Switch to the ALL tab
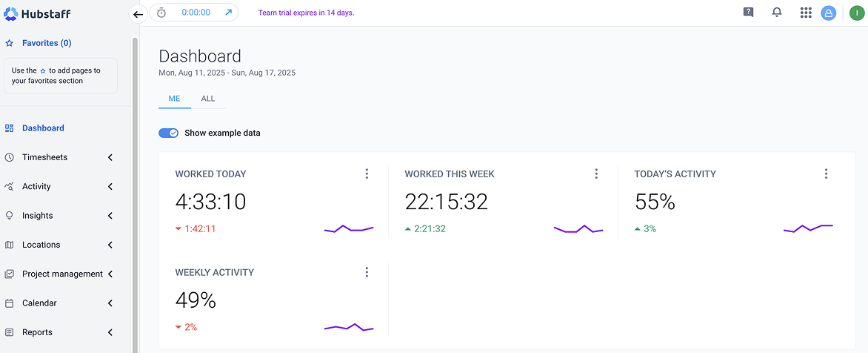Screen dimensions: 868x353 pos(208,99)
